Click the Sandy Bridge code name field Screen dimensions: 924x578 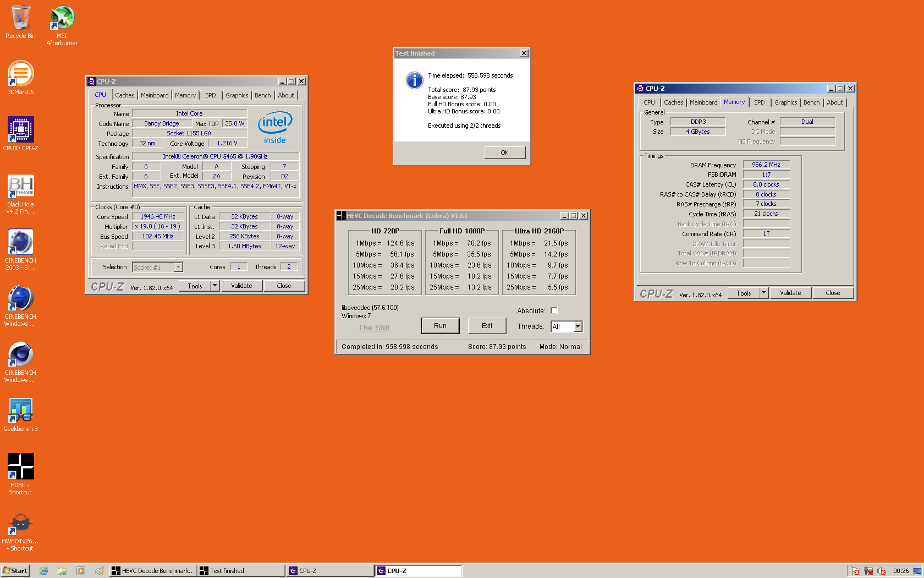point(162,123)
